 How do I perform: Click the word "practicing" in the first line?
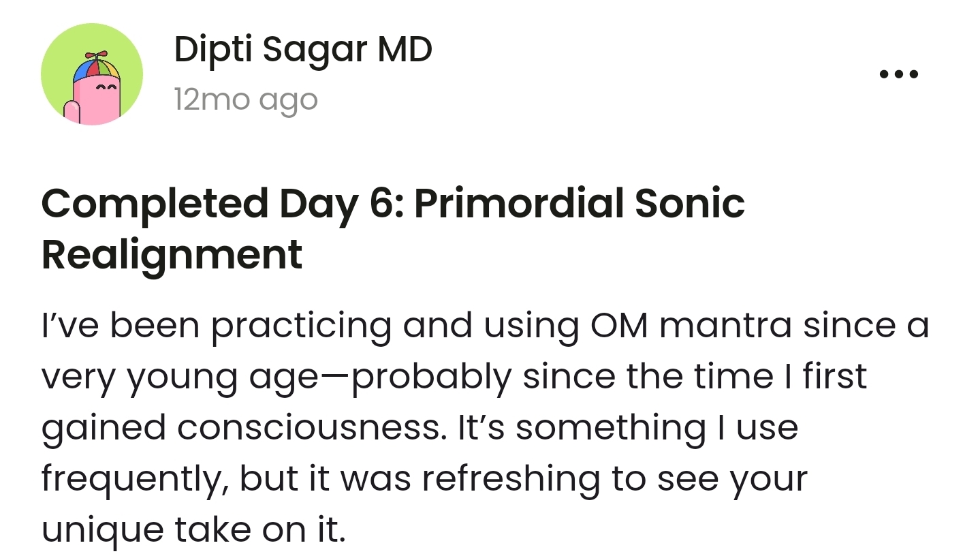coord(300,325)
